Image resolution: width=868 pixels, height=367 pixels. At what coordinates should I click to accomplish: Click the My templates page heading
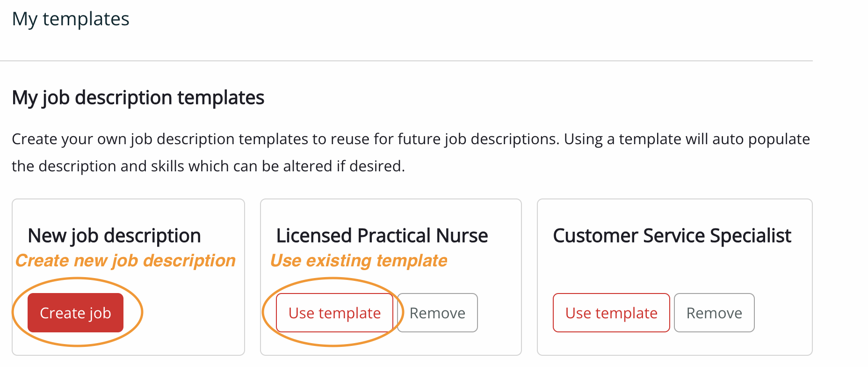coord(71,19)
